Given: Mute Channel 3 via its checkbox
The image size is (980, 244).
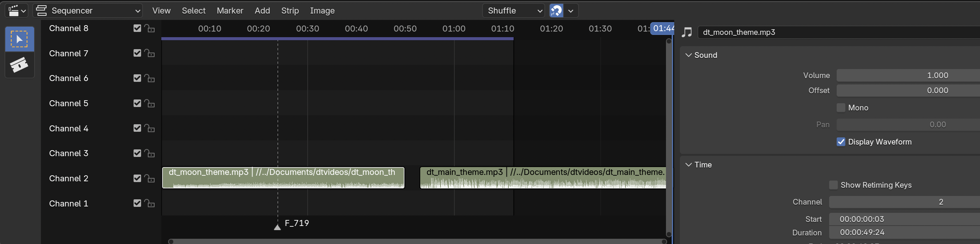Looking at the screenshot, I should (137, 153).
